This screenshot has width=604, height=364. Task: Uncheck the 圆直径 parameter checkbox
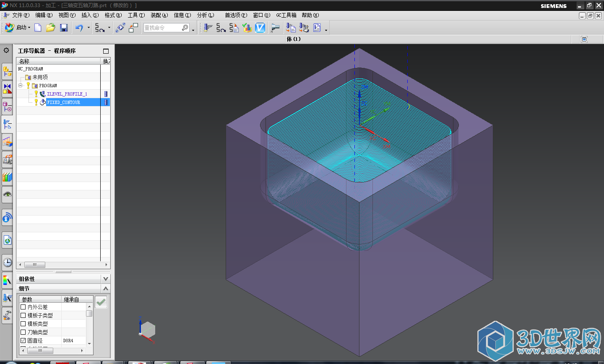coord(23,341)
